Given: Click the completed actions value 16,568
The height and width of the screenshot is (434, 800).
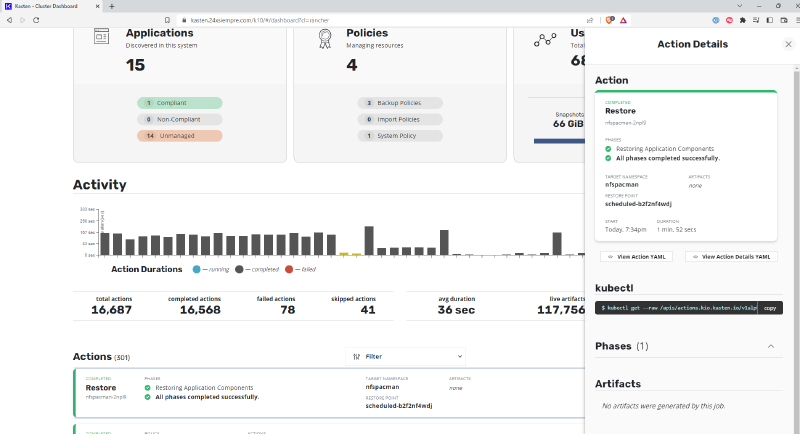Looking at the screenshot, I should pyautogui.click(x=200, y=310).
